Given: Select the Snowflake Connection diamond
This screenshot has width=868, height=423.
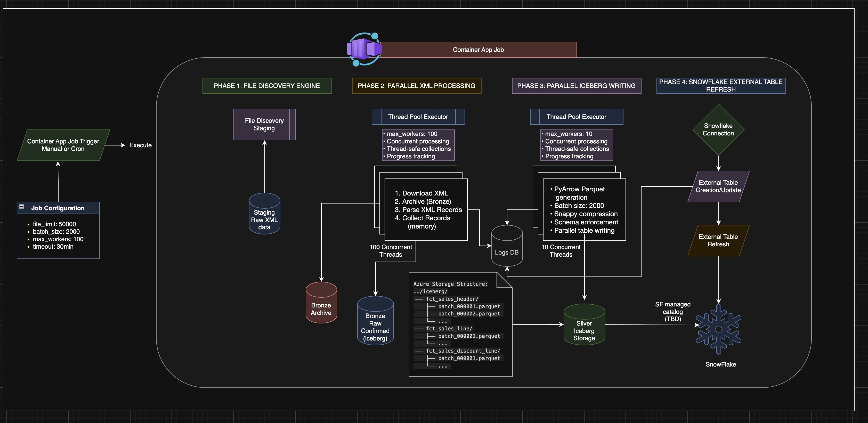Looking at the screenshot, I should pos(718,130).
